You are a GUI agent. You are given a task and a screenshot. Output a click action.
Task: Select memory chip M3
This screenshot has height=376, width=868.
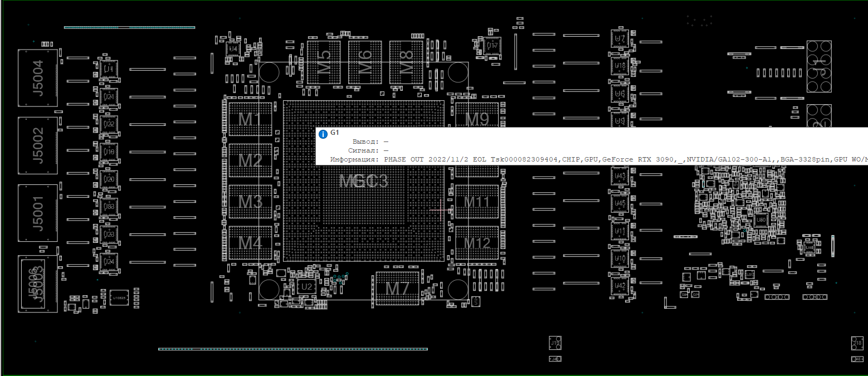[x=250, y=202]
